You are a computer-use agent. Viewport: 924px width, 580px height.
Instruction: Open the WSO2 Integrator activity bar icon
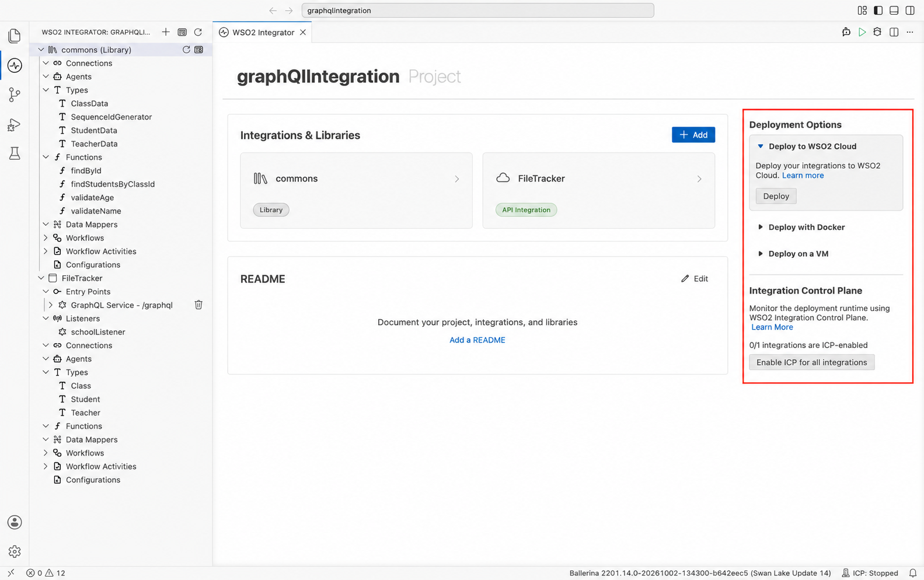click(15, 65)
